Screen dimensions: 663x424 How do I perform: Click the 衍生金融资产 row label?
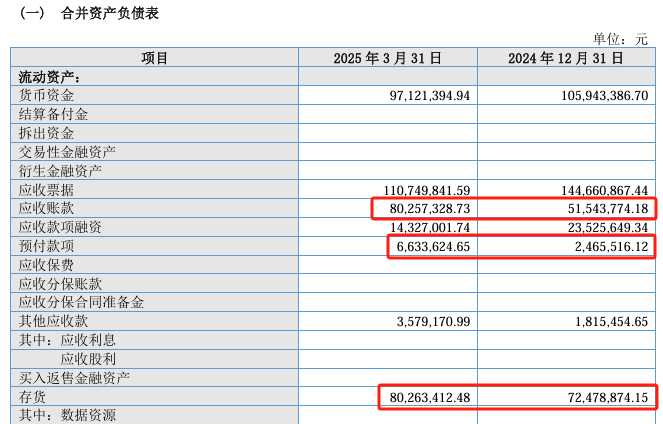(x=60, y=171)
